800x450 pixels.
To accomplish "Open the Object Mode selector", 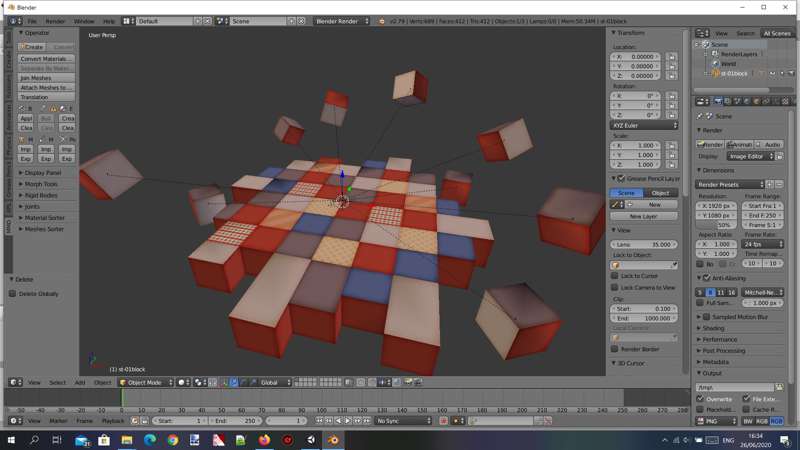I will click(x=146, y=382).
